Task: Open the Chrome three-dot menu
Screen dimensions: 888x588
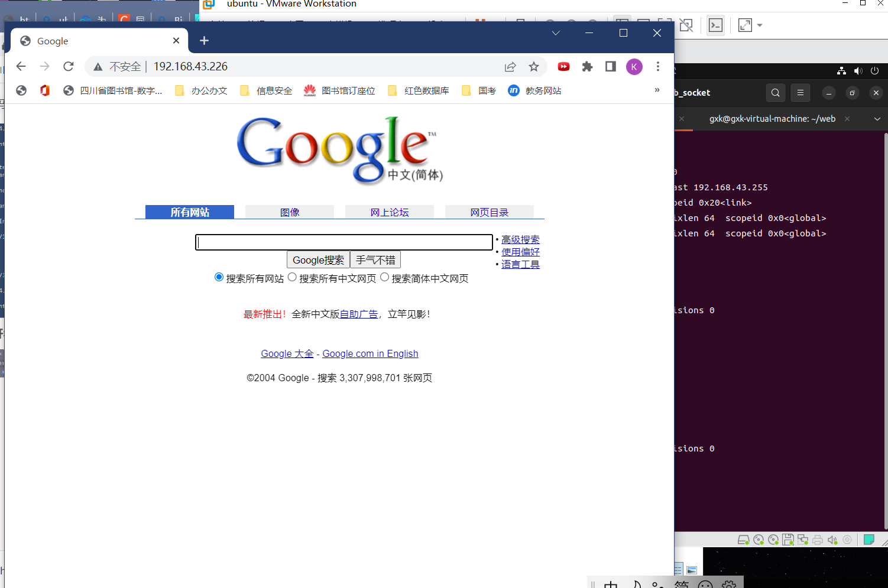Action: click(658, 67)
